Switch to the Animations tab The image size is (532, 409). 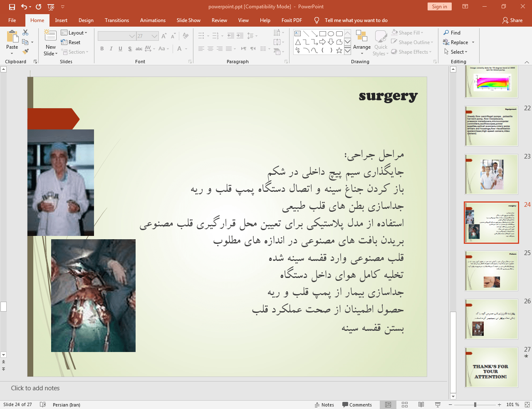(x=153, y=20)
